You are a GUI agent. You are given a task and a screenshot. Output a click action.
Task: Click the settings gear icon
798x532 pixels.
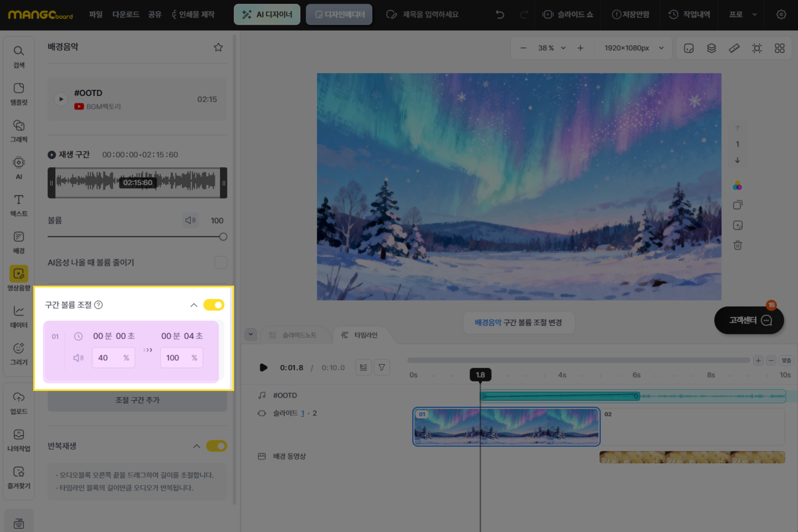781,14
